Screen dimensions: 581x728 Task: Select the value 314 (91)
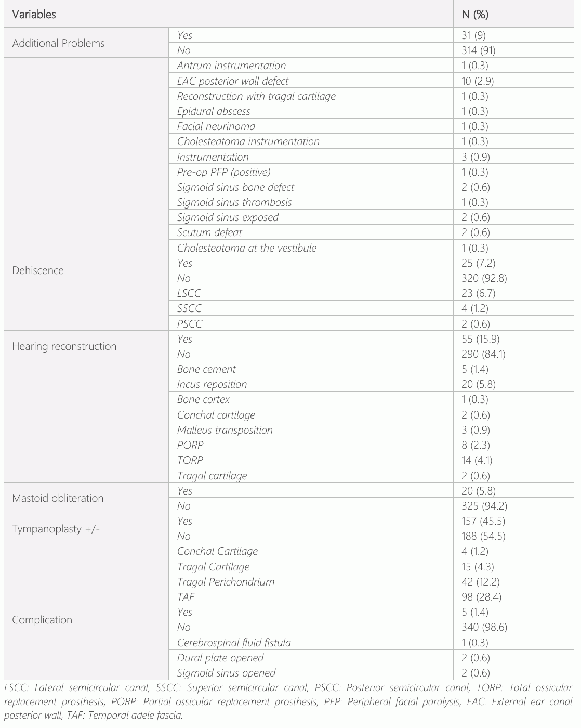coord(478,50)
